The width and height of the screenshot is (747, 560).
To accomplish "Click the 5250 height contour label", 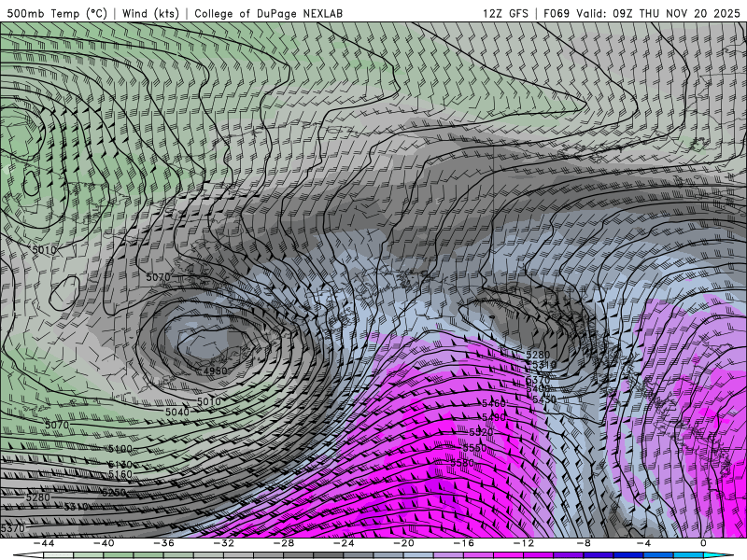I will click(114, 493).
